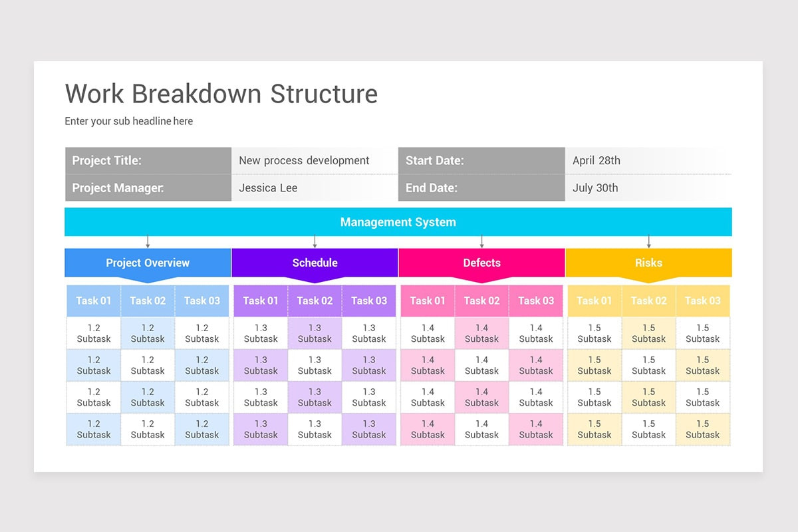Click the pink Defects header

(481, 263)
